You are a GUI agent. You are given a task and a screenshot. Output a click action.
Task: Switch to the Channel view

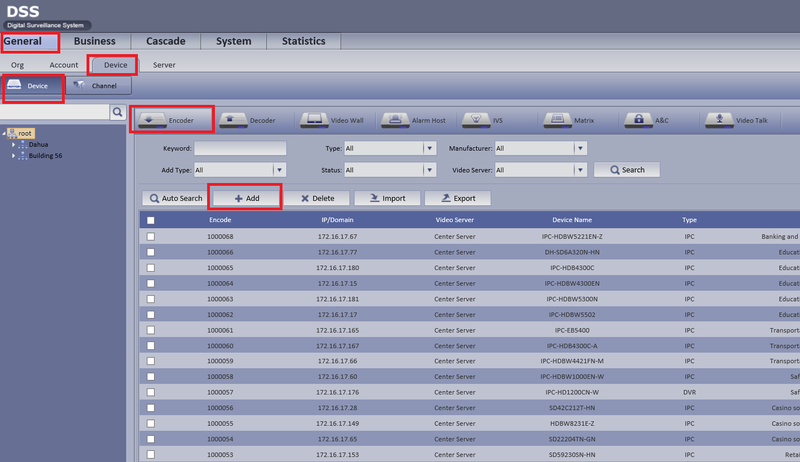coord(98,86)
